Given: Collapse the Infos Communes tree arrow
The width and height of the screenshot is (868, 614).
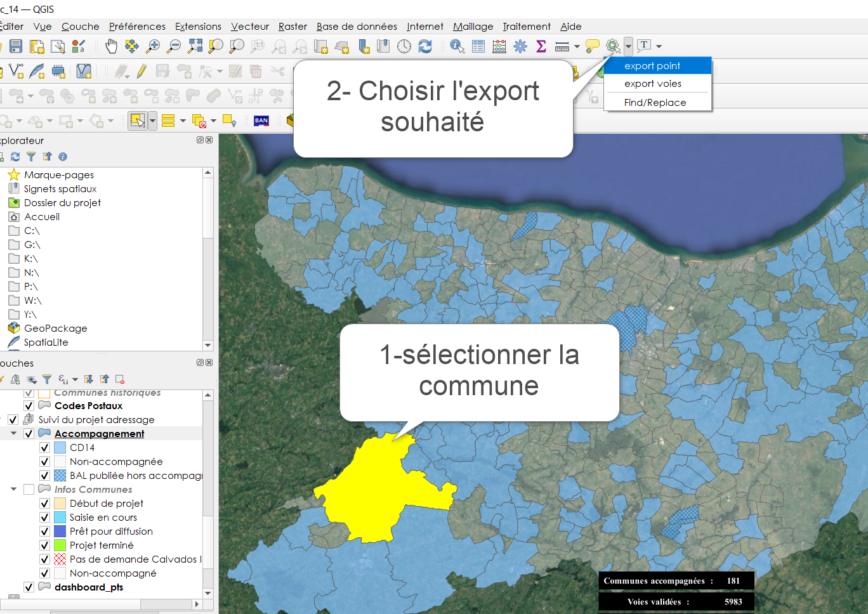Looking at the screenshot, I should [13, 490].
